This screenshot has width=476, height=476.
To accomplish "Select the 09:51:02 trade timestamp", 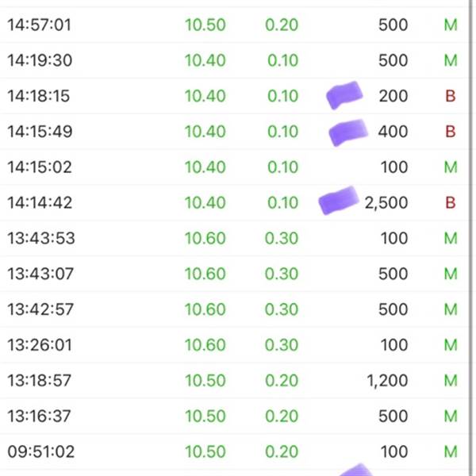I will click(x=39, y=452).
